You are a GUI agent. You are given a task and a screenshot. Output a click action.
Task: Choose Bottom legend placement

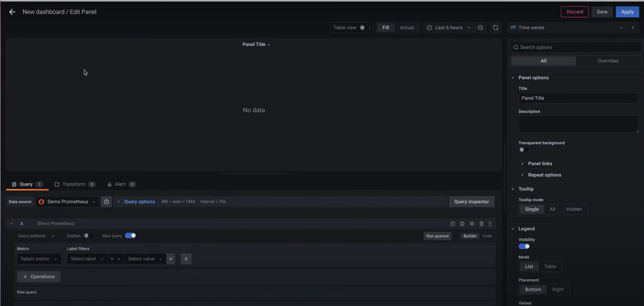pyautogui.click(x=533, y=290)
